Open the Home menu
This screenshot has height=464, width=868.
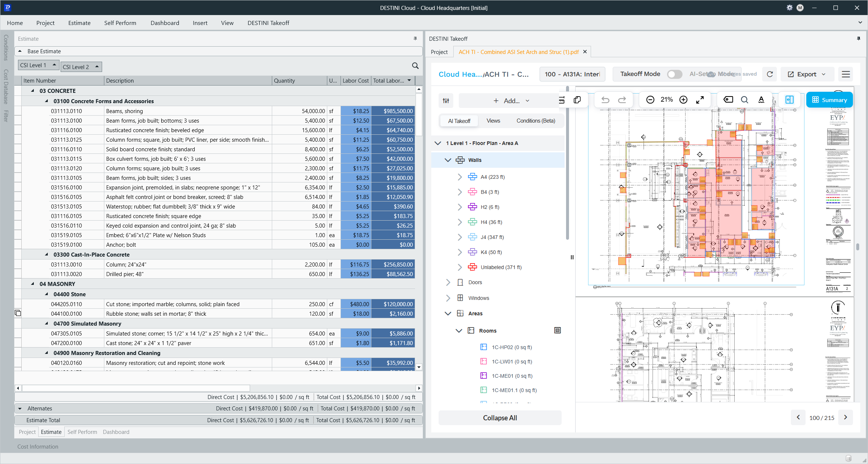pos(15,23)
